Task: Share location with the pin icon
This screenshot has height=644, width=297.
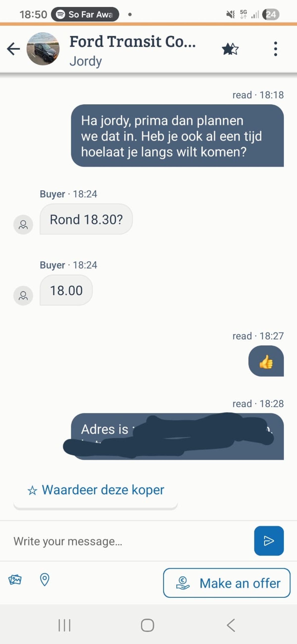Action: (x=45, y=579)
